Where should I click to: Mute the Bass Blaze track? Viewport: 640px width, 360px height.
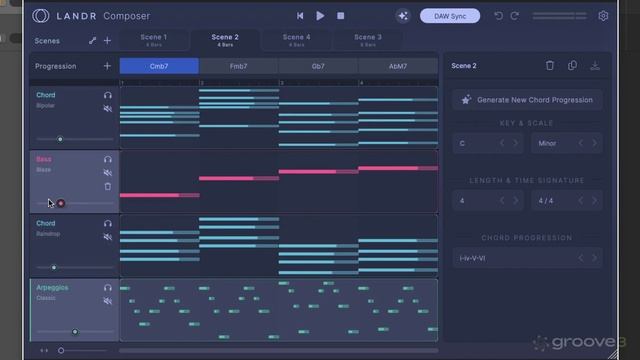pos(108,173)
